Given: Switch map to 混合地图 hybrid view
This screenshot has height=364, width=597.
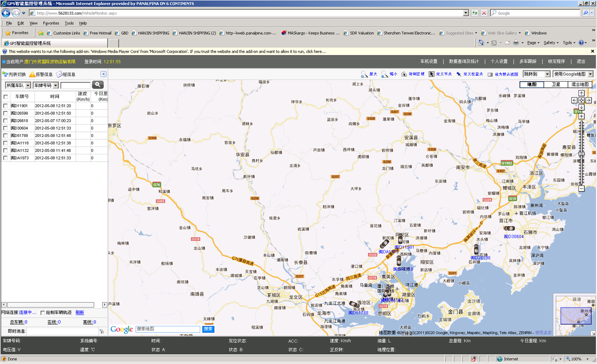Looking at the screenshot, I should (x=580, y=85).
